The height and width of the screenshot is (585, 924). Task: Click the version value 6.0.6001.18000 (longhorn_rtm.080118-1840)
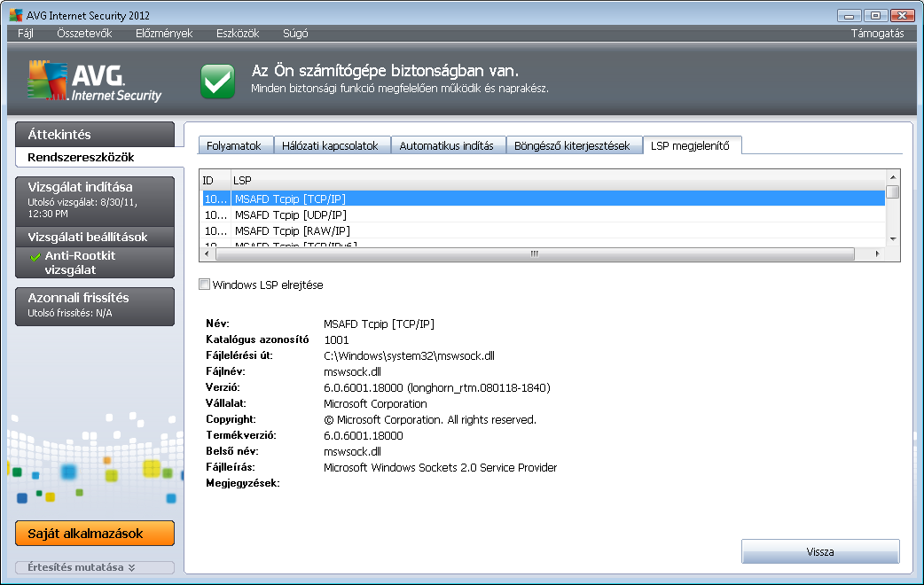[436, 387]
